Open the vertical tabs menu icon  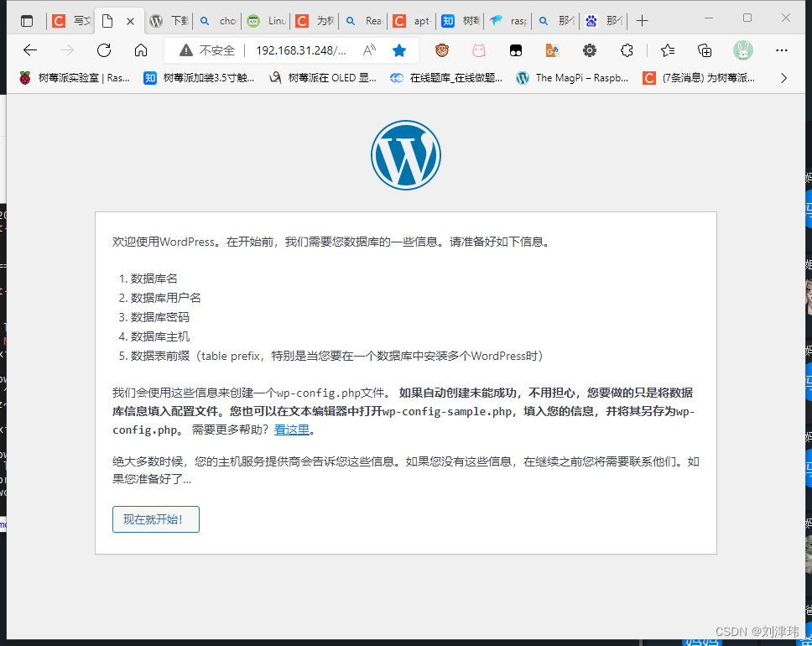click(25, 20)
